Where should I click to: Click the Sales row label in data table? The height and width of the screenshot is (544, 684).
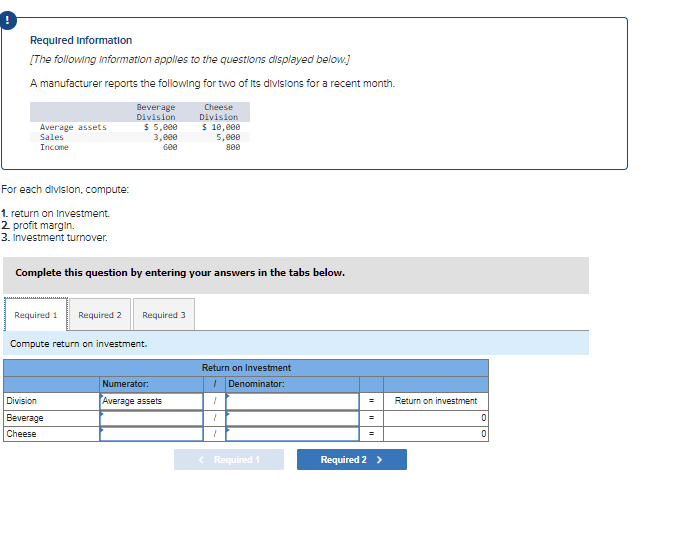click(x=51, y=137)
